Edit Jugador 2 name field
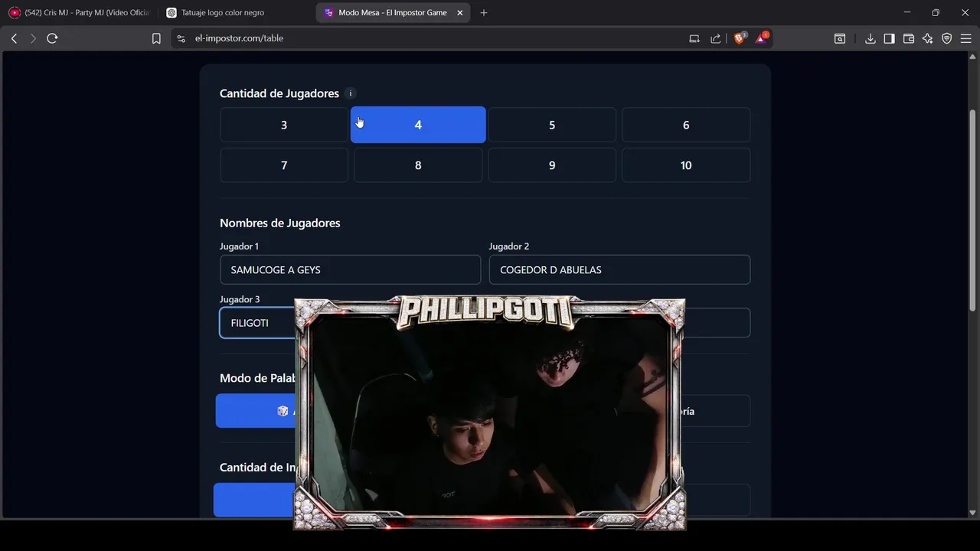Viewport: 980px width, 551px height. point(619,269)
